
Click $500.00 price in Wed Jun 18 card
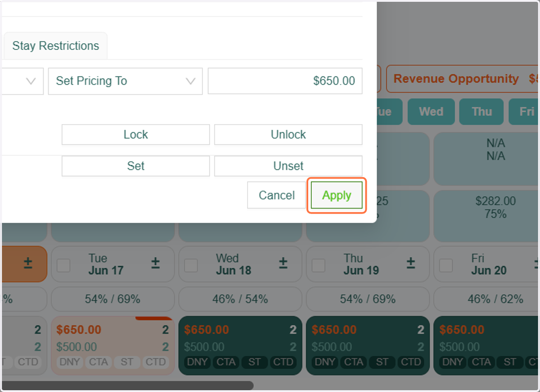tap(204, 347)
